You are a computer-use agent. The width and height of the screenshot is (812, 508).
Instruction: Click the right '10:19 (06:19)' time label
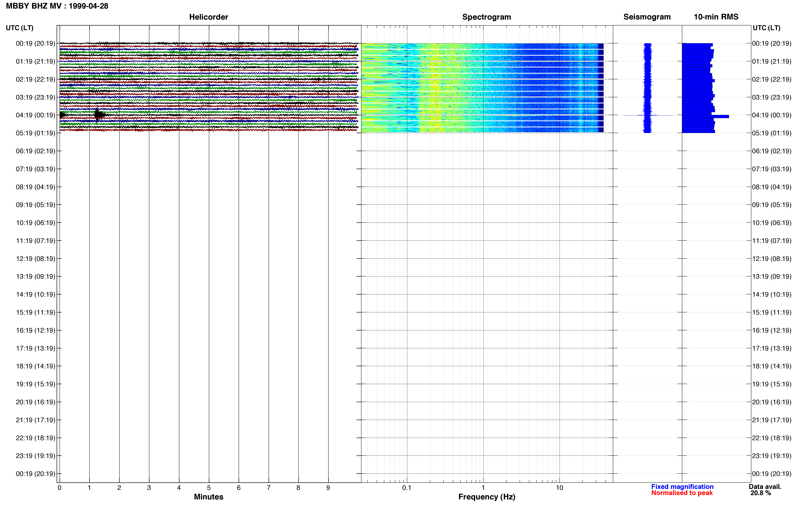pos(772,223)
